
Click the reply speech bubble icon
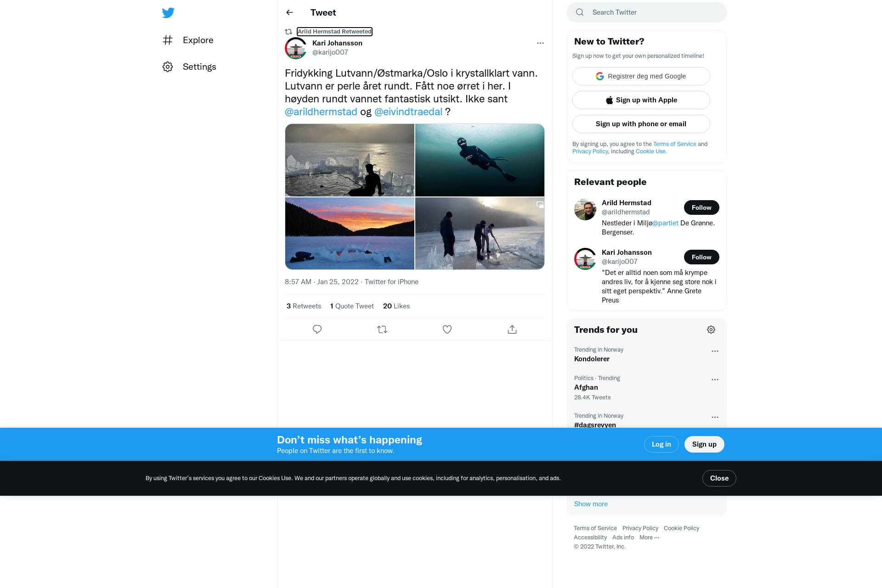[317, 330]
